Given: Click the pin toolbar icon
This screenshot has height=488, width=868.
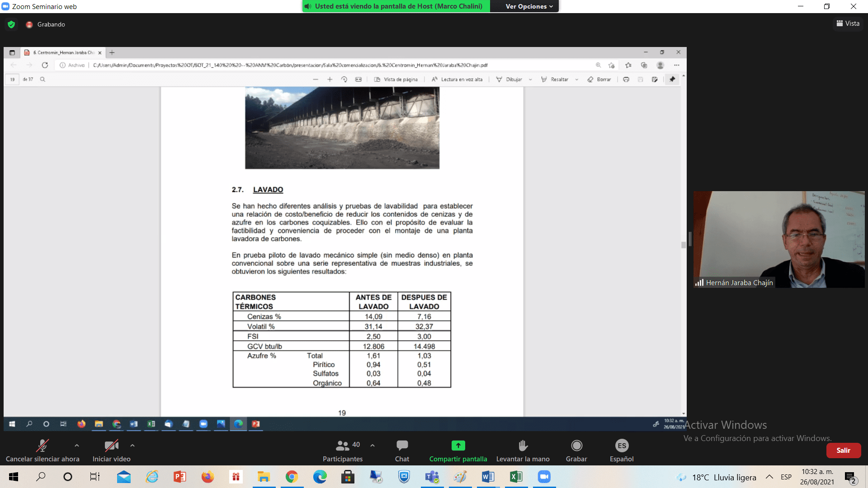Looking at the screenshot, I should coord(672,80).
